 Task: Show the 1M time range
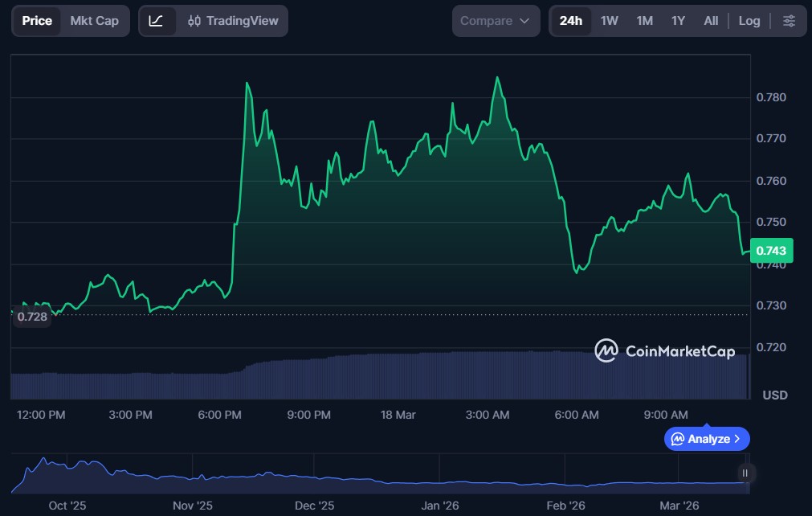[x=644, y=21]
